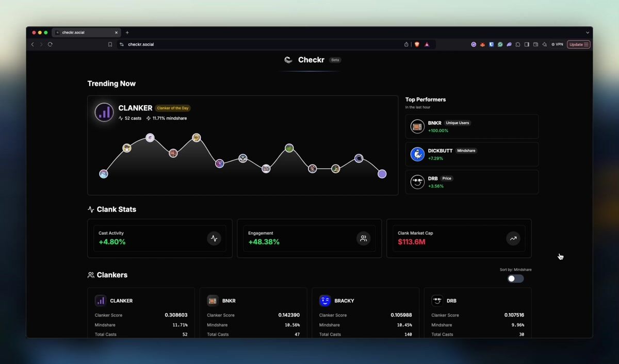
Task: Click the Clank Market Cap trend icon
Action: 513,238
